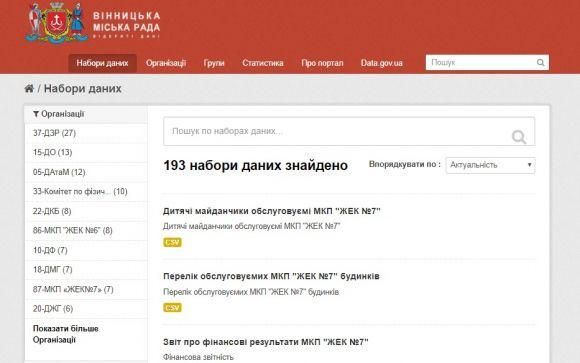Open the Набори даних menu tab
Image resolution: width=580 pixels, height=363 pixels.
pyautogui.click(x=102, y=63)
